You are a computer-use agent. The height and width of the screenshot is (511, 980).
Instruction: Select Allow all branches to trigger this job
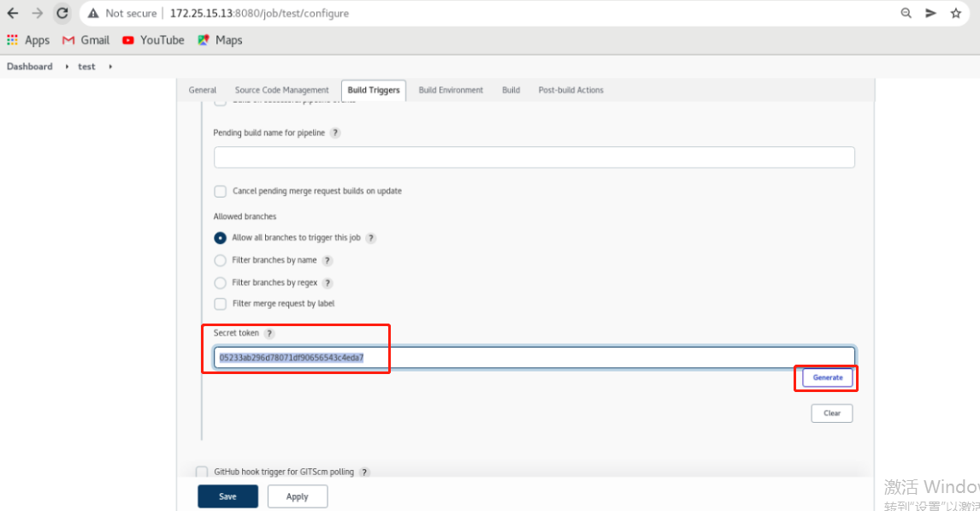pos(220,238)
